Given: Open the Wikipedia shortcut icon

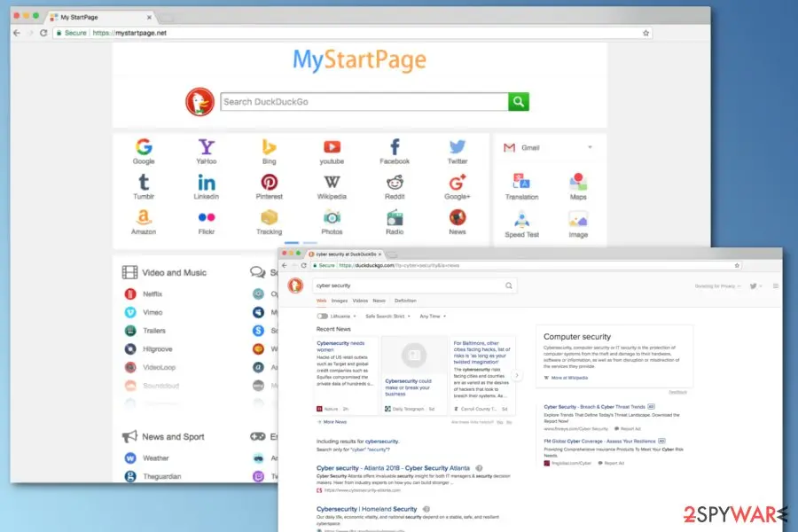Looking at the screenshot, I should pos(332,182).
